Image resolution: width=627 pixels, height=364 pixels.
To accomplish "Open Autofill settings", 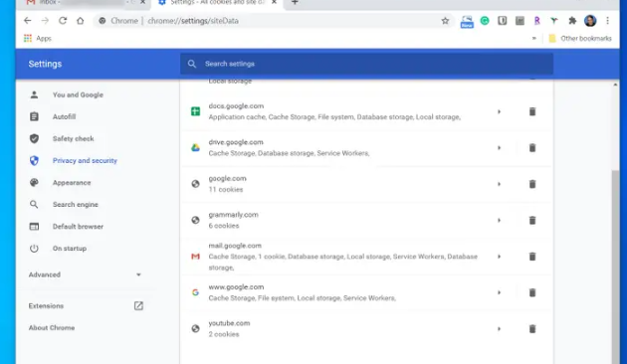I will click(x=64, y=116).
